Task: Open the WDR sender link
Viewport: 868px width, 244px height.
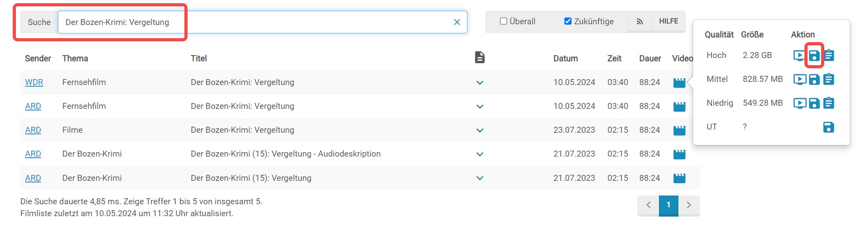Action: pyautogui.click(x=34, y=82)
